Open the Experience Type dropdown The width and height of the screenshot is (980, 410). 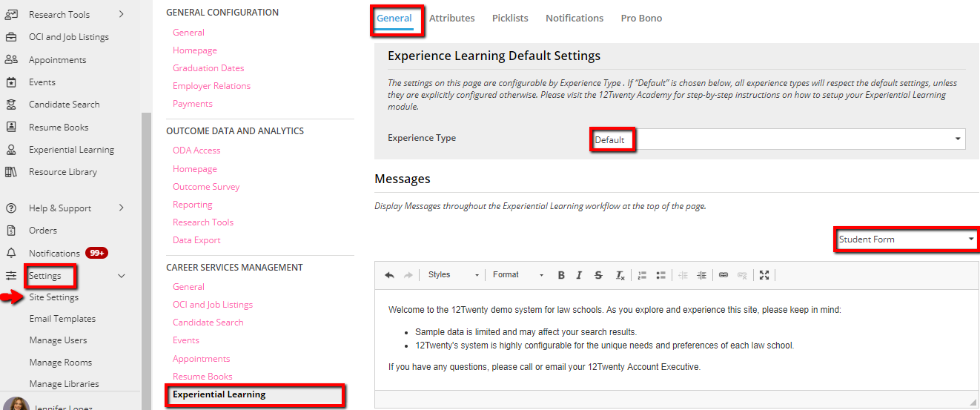[x=778, y=139]
